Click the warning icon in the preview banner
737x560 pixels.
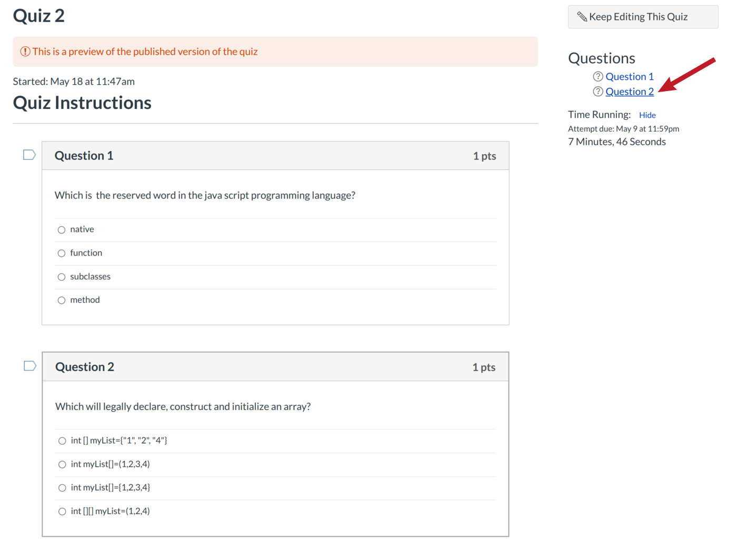pyautogui.click(x=24, y=51)
